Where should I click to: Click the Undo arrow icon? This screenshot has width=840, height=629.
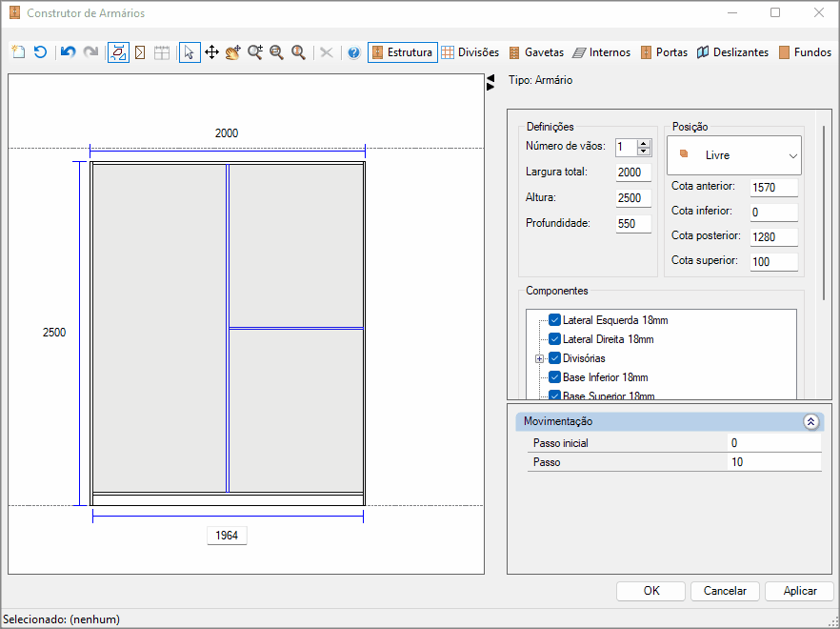click(x=68, y=52)
